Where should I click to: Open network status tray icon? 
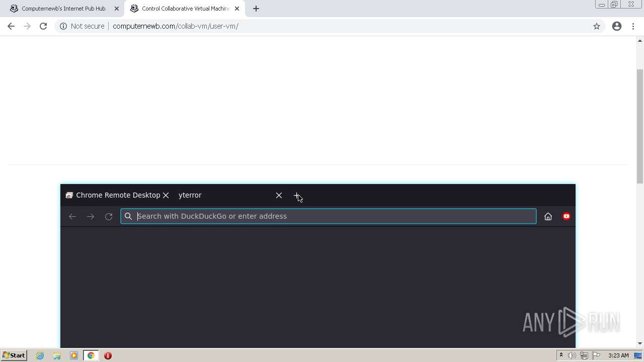[584, 355]
